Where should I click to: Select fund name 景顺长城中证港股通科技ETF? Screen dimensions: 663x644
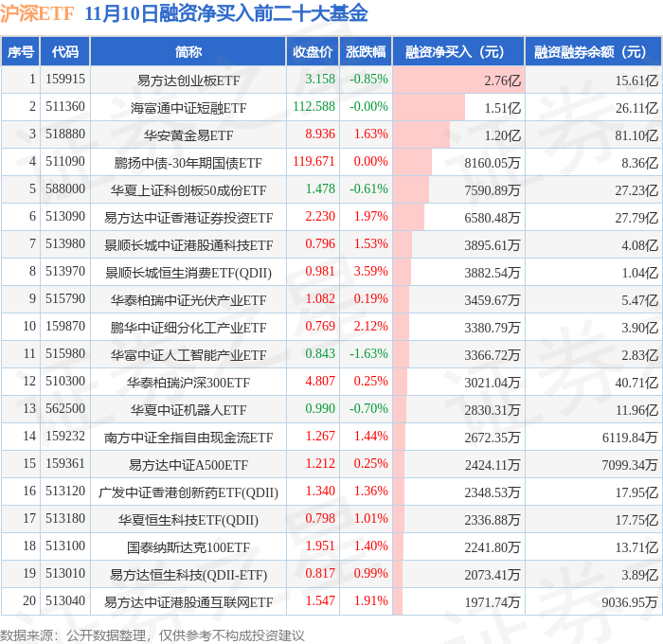point(188,245)
